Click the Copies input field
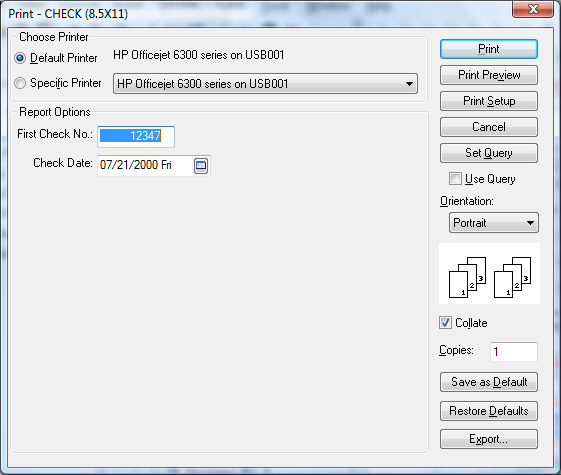The image size is (561, 475). [x=514, y=352]
